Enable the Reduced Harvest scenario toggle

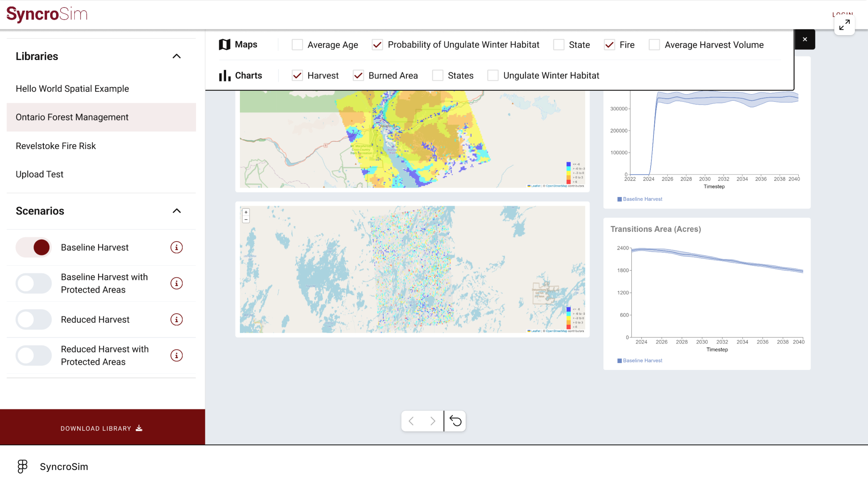tap(34, 319)
